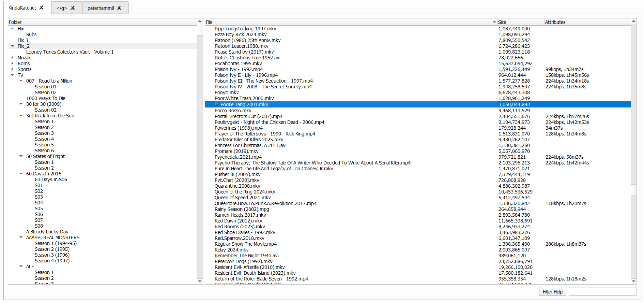Collapse the Flix folder
This screenshot has width=644, height=303.
coord(13,29)
